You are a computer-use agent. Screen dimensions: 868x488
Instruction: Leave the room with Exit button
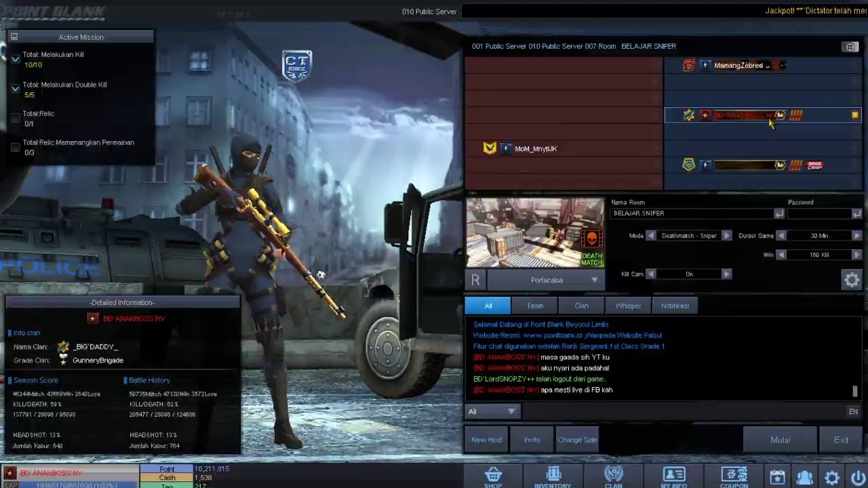point(841,440)
